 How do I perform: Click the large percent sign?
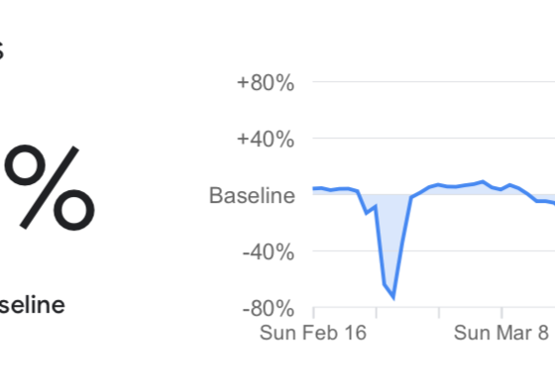pyautogui.click(x=50, y=187)
